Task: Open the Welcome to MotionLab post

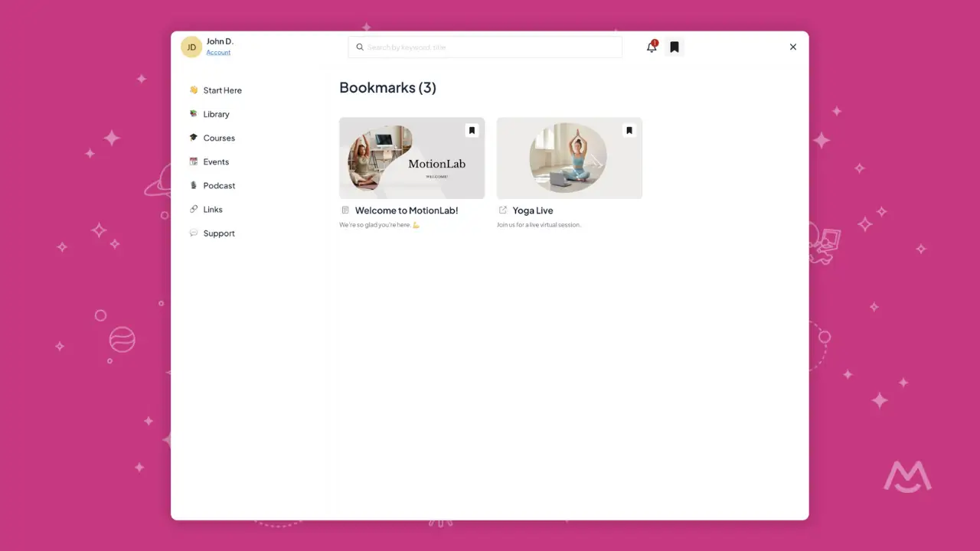Action: pyautogui.click(x=407, y=210)
